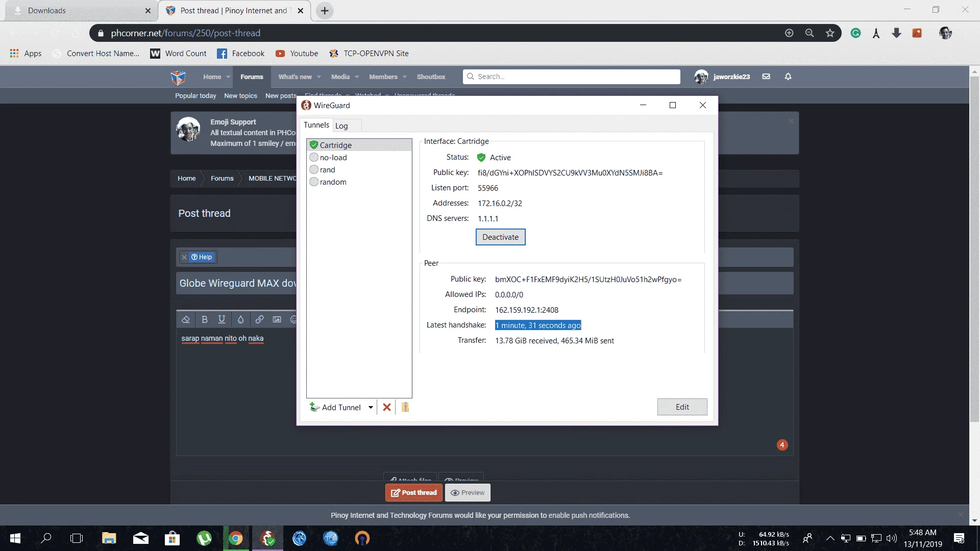
Task: Open a new browser tab
Action: coord(325,11)
